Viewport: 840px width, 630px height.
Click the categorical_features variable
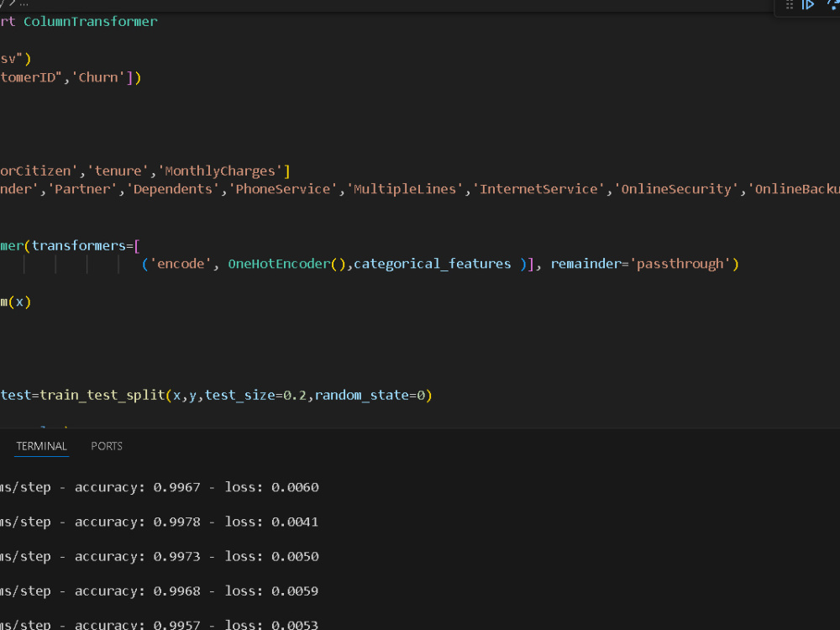point(433,264)
